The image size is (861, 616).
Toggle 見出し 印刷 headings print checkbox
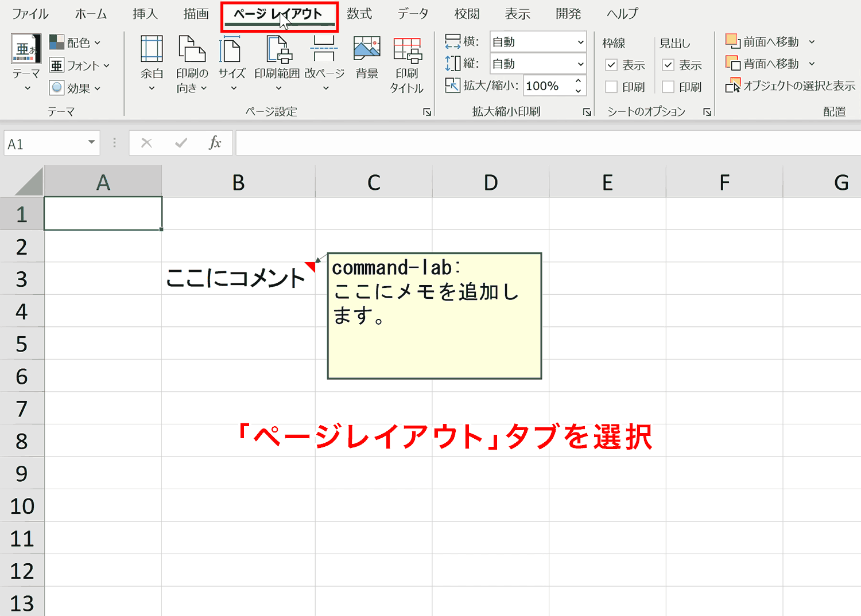click(x=668, y=87)
